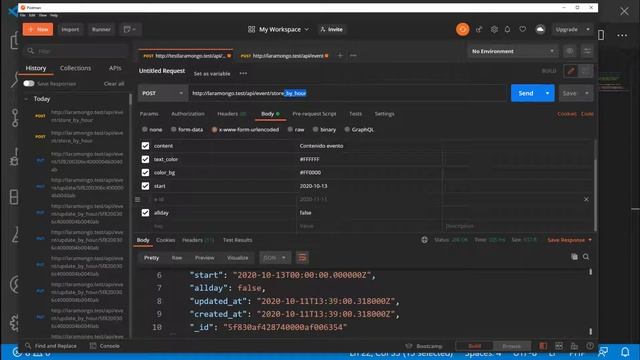640x360 pixels.
Task: Click the Runner button
Action: coord(101,29)
